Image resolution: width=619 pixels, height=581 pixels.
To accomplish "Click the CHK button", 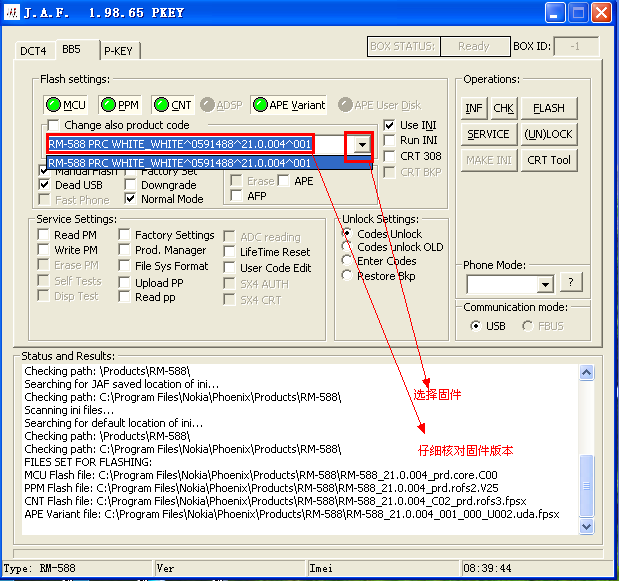I will coord(503,108).
